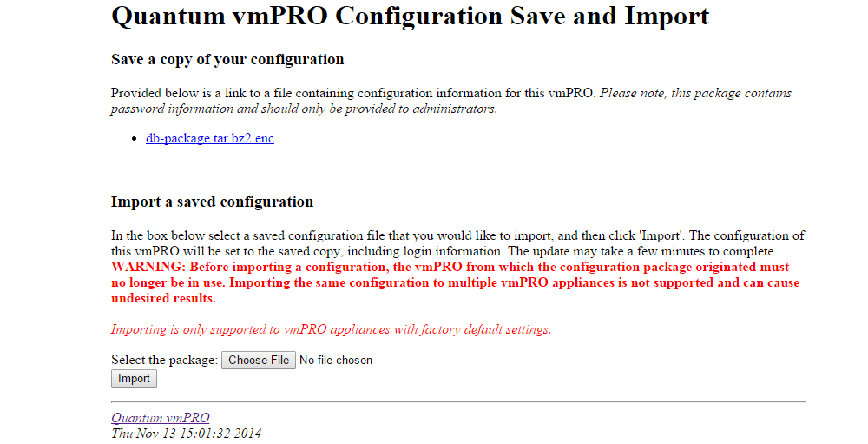The height and width of the screenshot is (444, 868).
Task: Click the red 'undesired results' text
Action: pyautogui.click(x=163, y=298)
